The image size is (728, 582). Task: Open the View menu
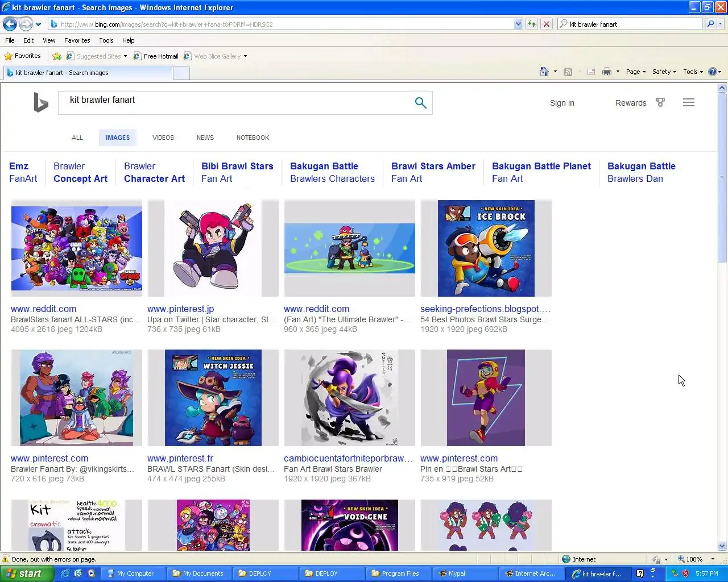[49, 40]
